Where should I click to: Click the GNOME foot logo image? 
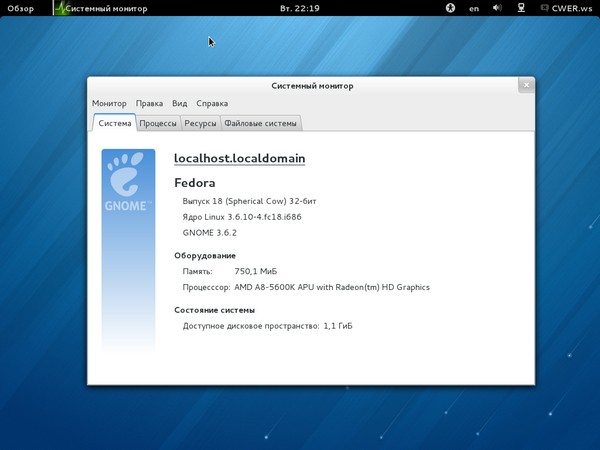point(128,180)
